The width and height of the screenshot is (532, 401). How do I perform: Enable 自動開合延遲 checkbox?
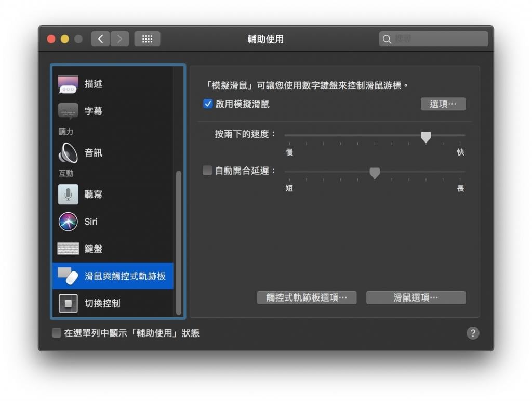[x=207, y=171]
